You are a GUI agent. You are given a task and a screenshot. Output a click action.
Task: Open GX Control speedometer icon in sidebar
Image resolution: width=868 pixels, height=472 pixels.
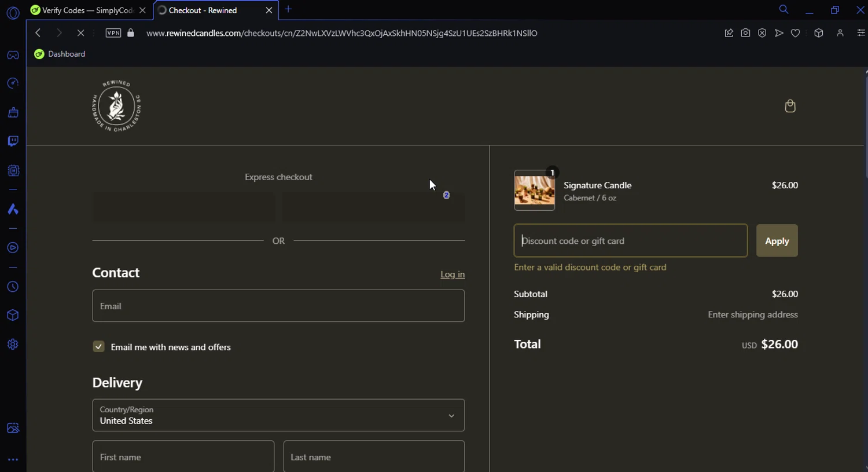(x=13, y=83)
